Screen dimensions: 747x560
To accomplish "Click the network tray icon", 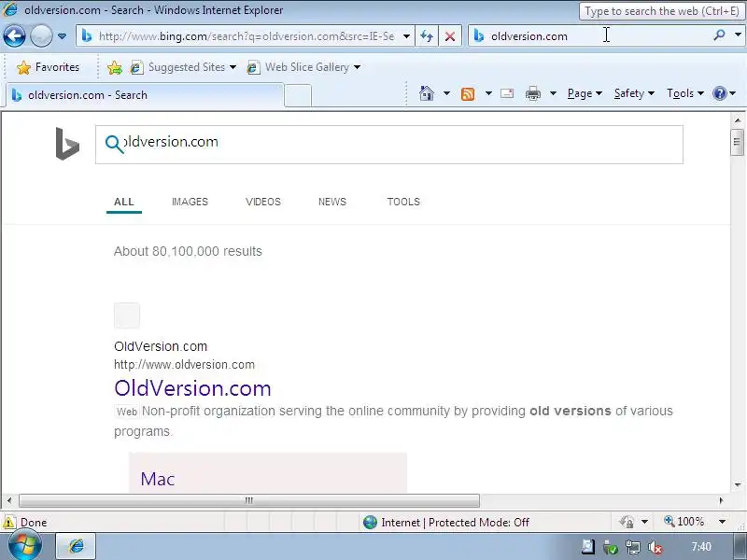I will 633,547.
